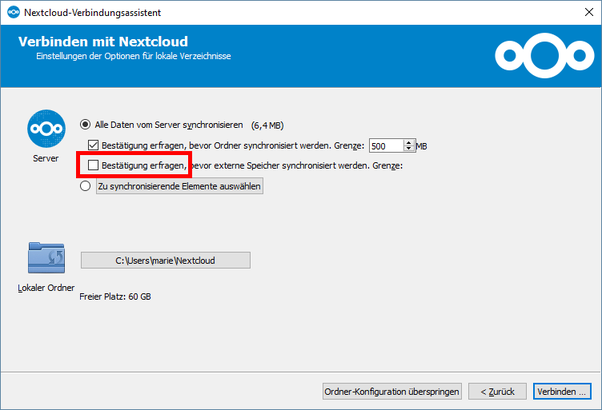602x410 pixels.
Task: Click the C:\Users\marie\Nextcloud folder path button
Action: point(165,261)
